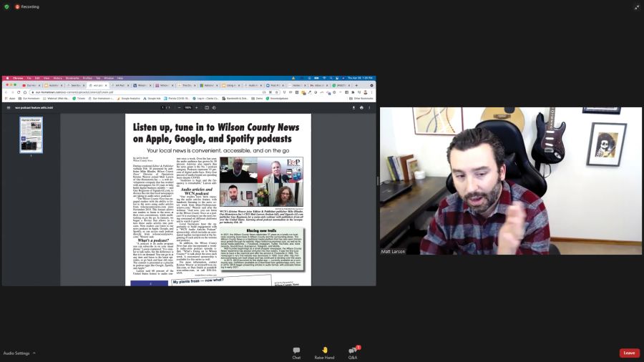The image size is (644, 362).
Task: Click the Chrome profile avatar
Action: [x=365, y=92]
